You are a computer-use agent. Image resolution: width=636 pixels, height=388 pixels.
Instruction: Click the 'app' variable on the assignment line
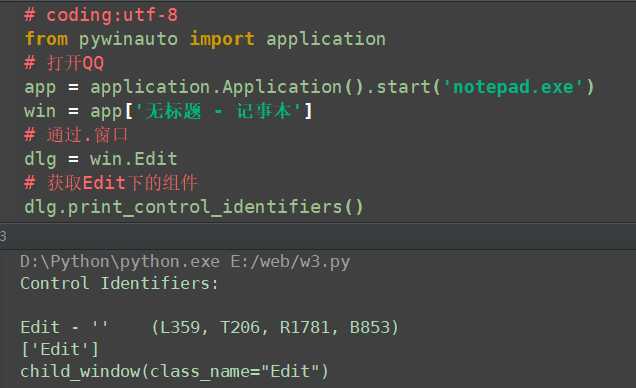(x=40, y=88)
